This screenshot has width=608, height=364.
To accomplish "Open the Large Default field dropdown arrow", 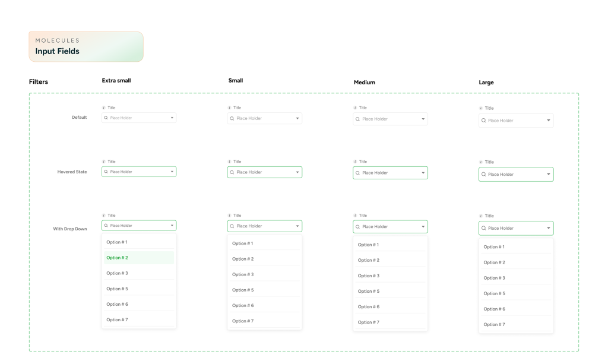I will (x=549, y=121).
